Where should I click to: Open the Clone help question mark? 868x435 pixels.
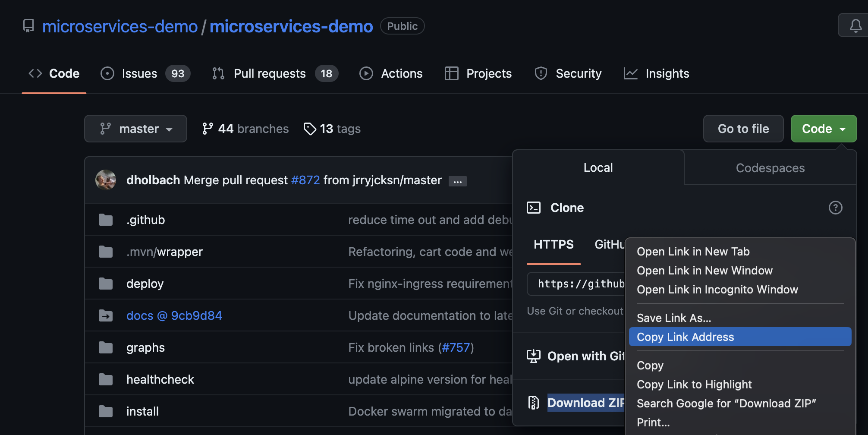836,208
